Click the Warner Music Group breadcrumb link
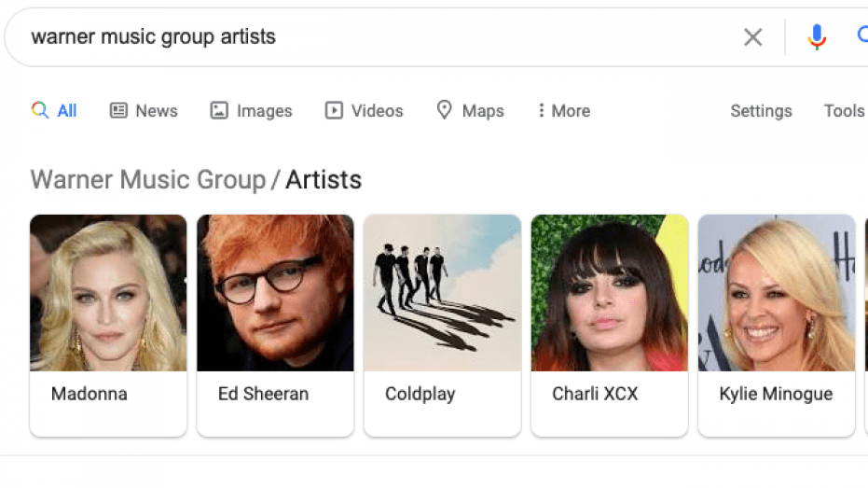Screen dimensions: 868x488 click(x=147, y=179)
